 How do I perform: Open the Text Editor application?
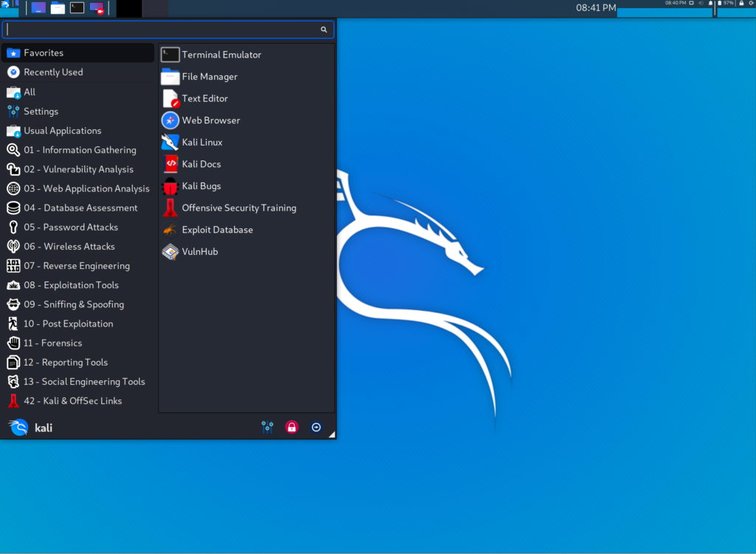tap(247, 98)
